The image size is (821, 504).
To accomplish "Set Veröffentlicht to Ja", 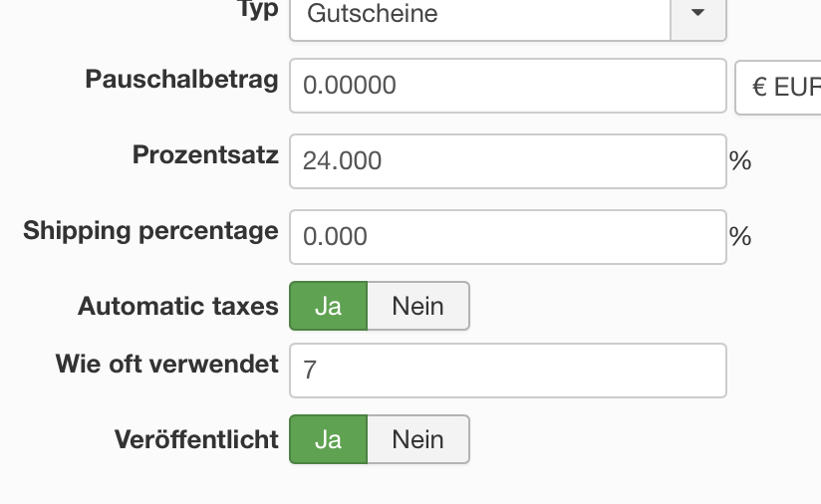I will coord(328,439).
